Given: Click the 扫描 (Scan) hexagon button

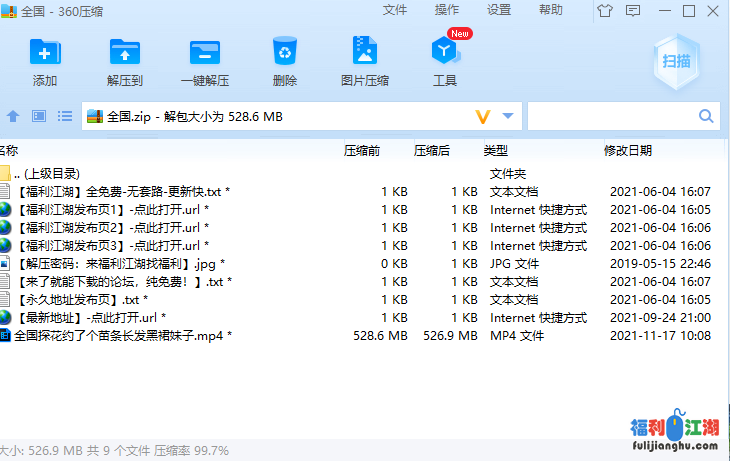Looking at the screenshot, I should (x=676, y=60).
